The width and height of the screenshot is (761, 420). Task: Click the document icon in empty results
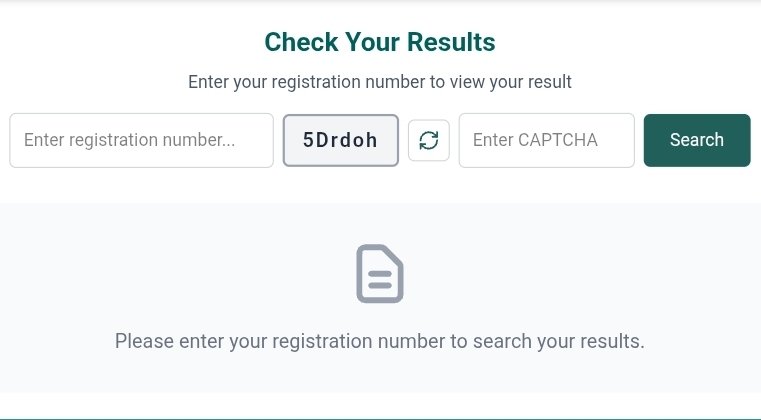380,274
